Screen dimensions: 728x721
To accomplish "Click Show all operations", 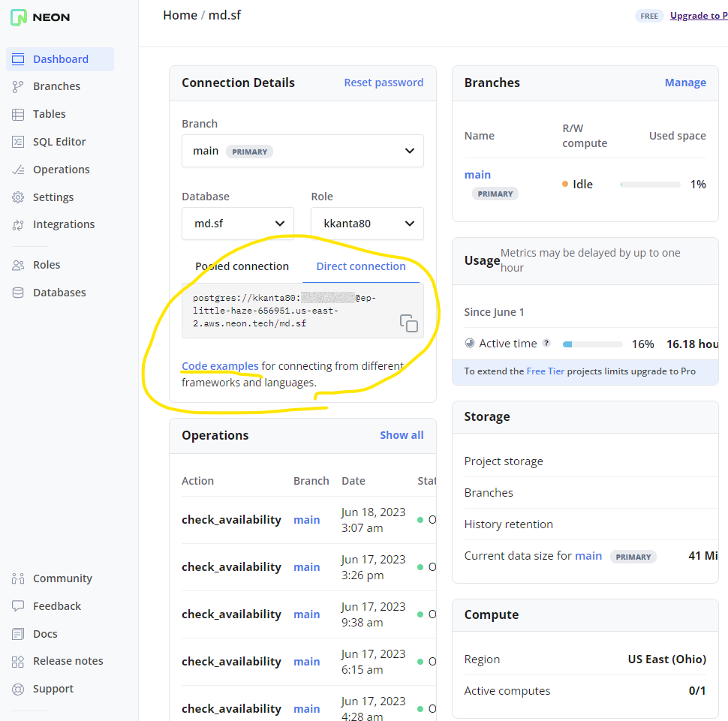I will (402, 435).
